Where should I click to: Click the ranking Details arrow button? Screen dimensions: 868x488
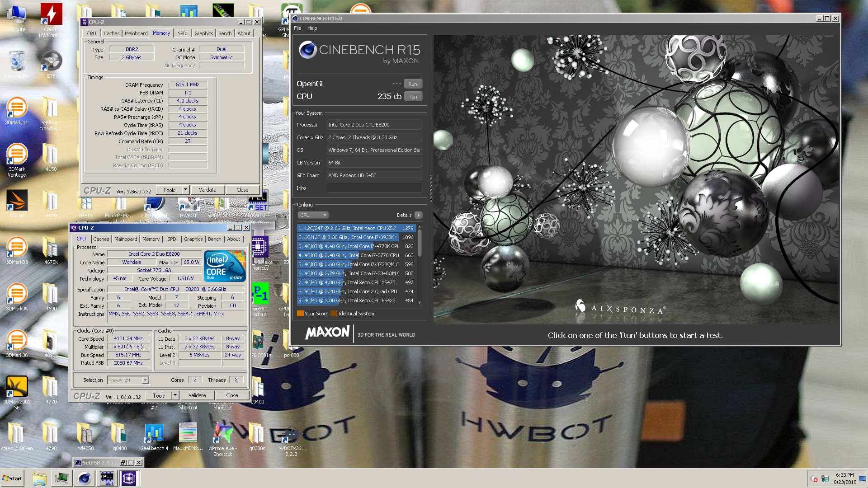pos(419,215)
